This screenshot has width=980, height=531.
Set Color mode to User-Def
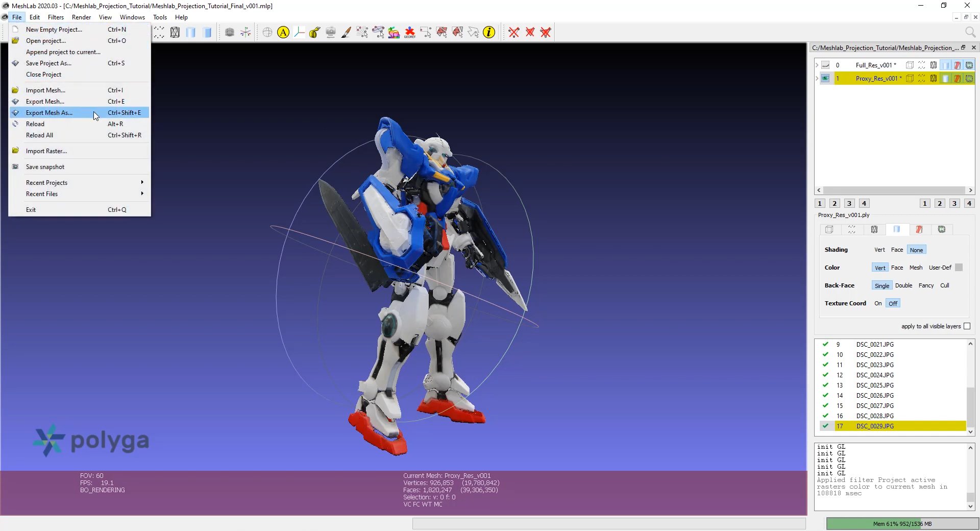(x=940, y=268)
